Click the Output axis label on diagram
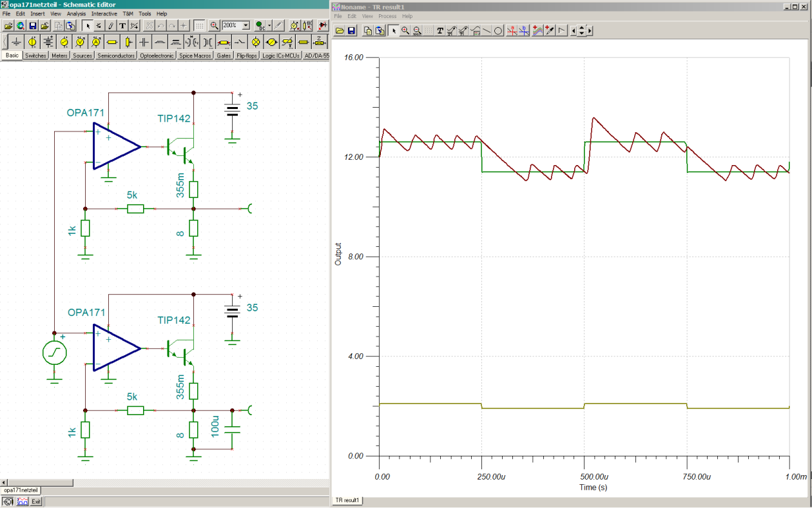The width and height of the screenshot is (812, 508). pos(338,255)
